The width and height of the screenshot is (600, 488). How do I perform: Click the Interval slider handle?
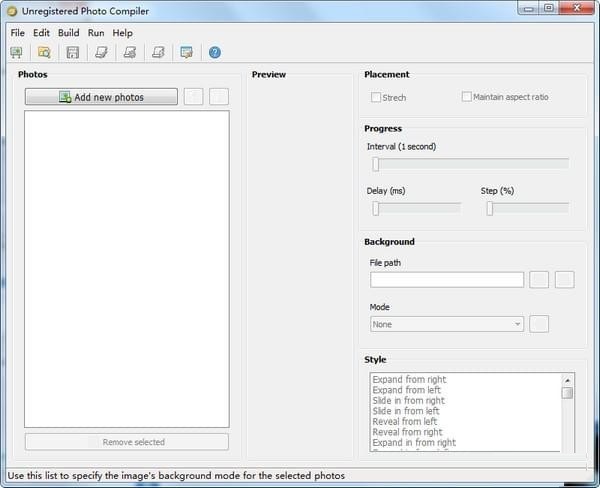[x=376, y=164]
